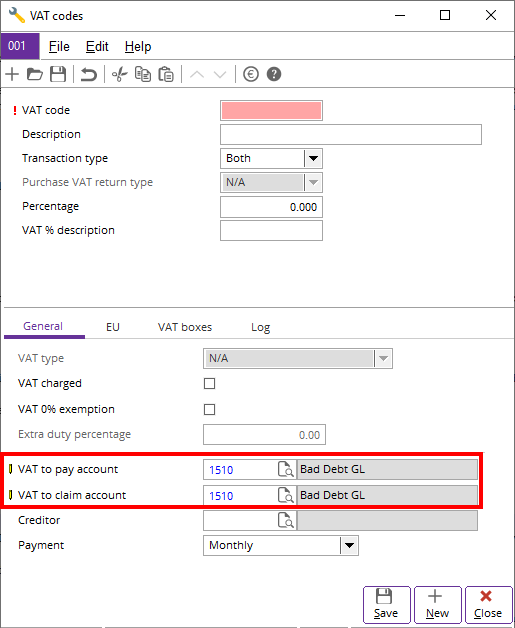Image resolution: width=515 pixels, height=628 pixels.
Task: Enable the VAT charged checkbox
Action: [x=209, y=384]
